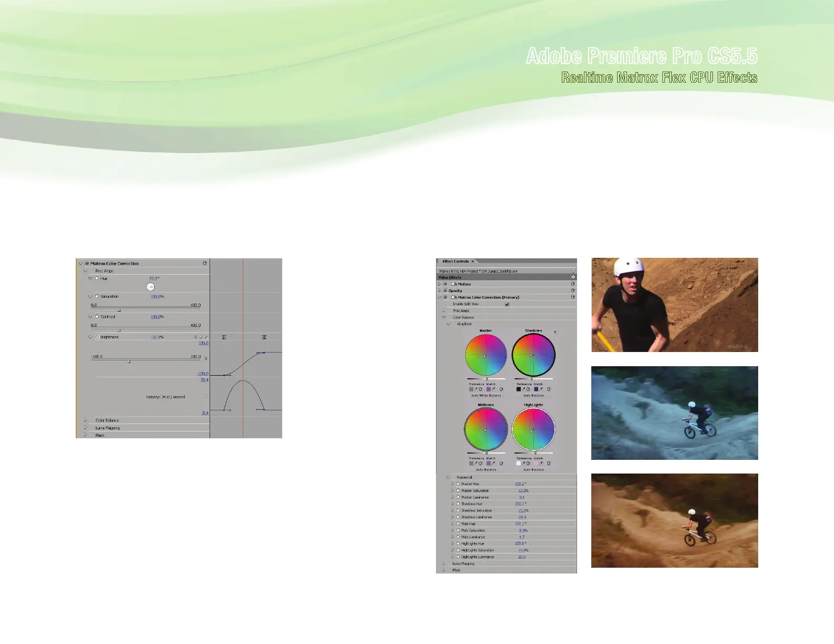Click the center point of the Master color wheel
Image resolution: width=834 pixels, height=644 pixels.
point(485,356)
